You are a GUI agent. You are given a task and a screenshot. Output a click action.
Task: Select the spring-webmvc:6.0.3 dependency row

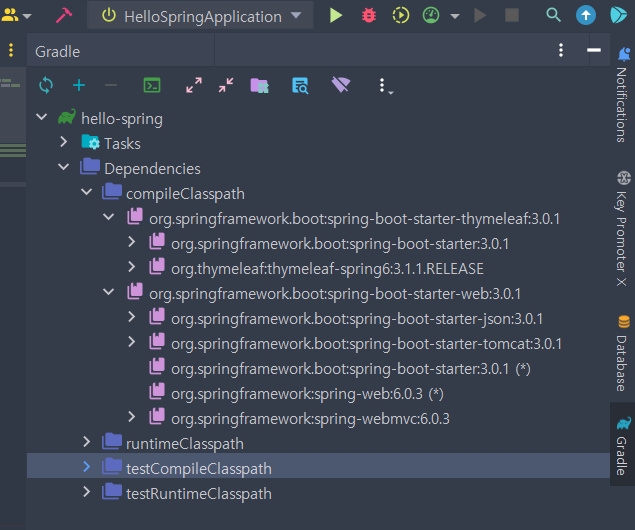(x=318, y=419)
